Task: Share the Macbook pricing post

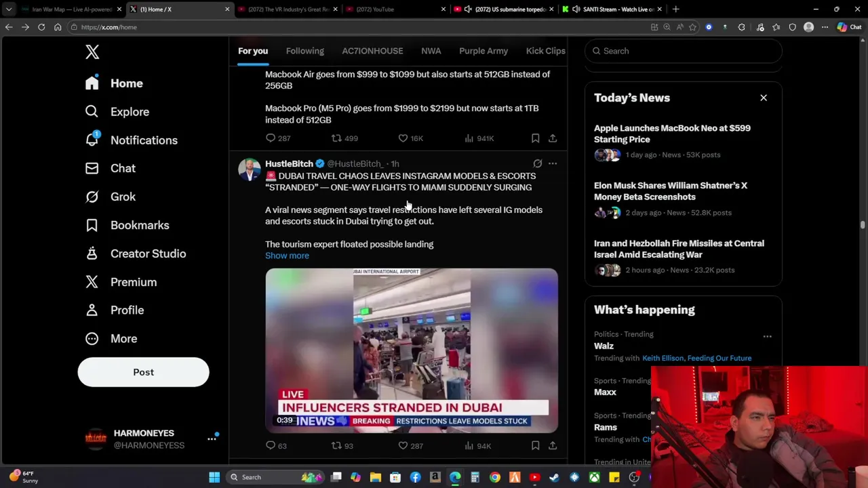Action: pyautogui.click(x=553, y=138)
